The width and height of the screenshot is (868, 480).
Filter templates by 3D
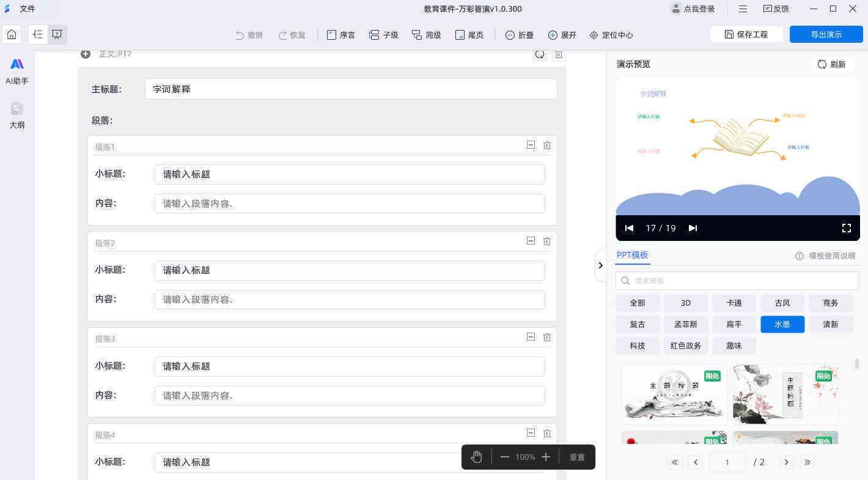pos(686,303)
